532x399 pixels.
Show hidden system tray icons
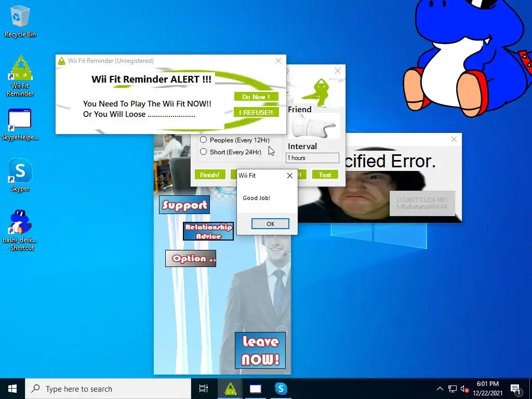(440, 389)
